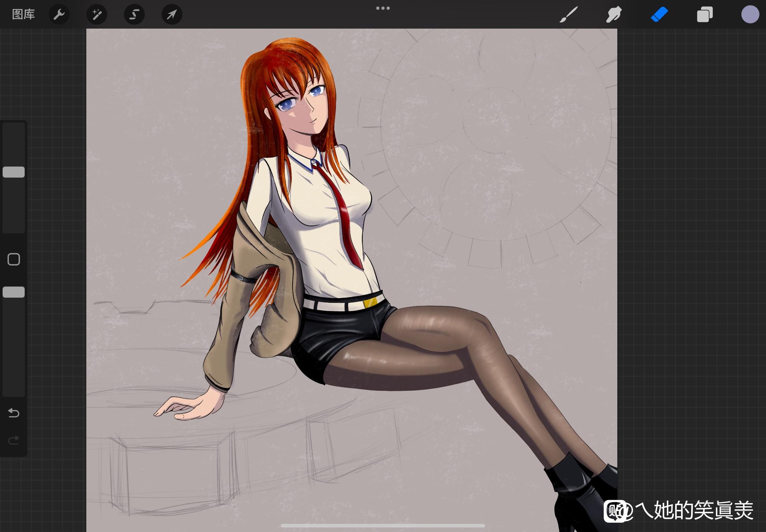Undo the last stroke

coord(14,413)
